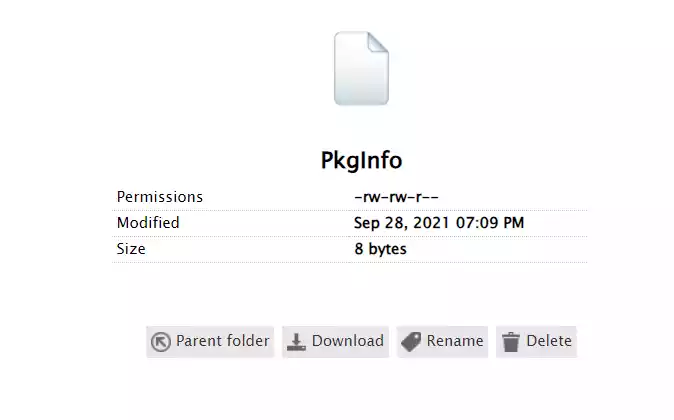Select the 8 bytes size value
Viewport: 674px width, 420px height.
pyautogui.click(x=381, y=249)
